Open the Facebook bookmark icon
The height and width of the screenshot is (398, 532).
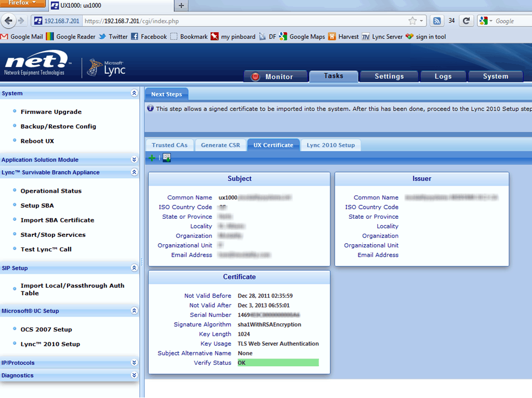pos(135,36)
